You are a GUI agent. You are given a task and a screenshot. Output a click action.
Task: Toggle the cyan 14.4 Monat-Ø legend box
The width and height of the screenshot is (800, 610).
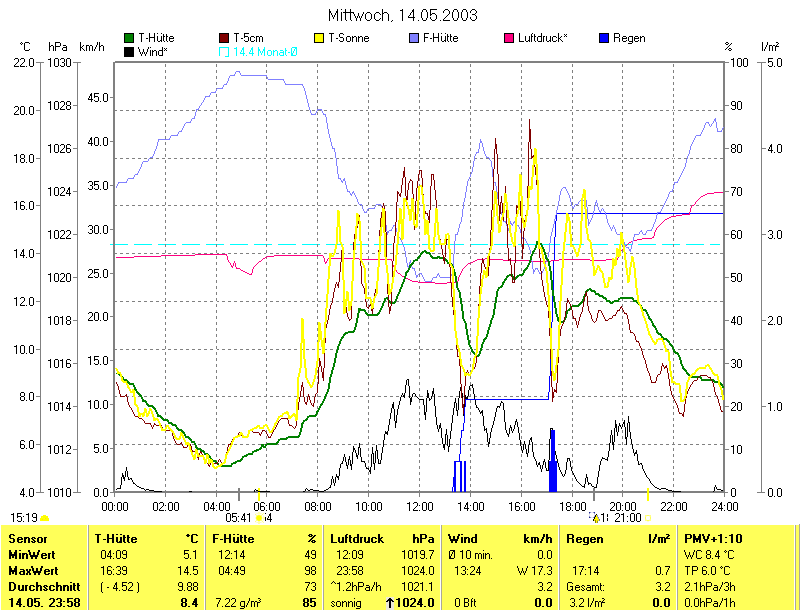pyautogui.click(x=224, y=51)
